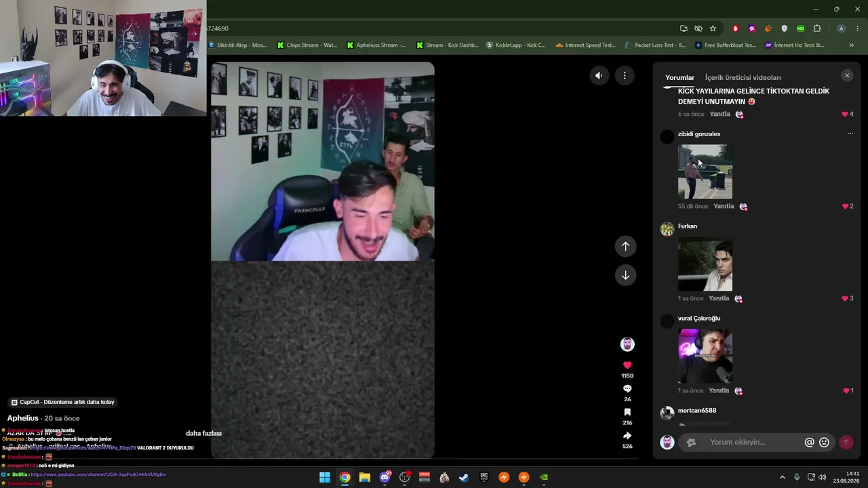Show hidden system tray icons
868x488 pixels.
[x=783, y=477]
